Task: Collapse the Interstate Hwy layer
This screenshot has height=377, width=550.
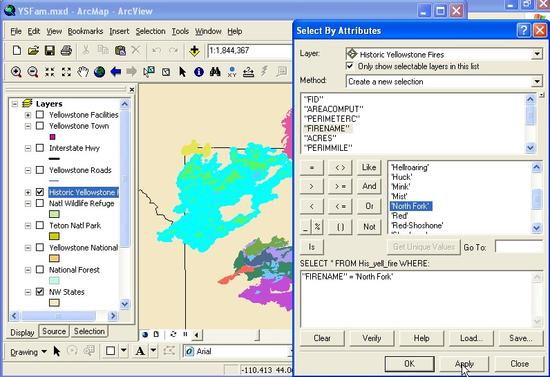Action: click(28, 148)
